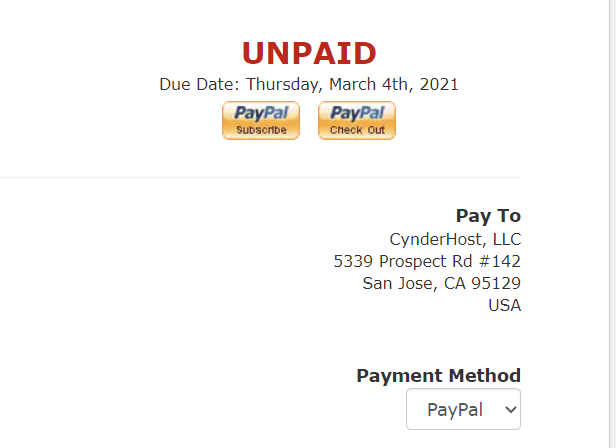Click the chevron arrow in PayPal selector
This screenshot has width=616, height=448.
tap(510, 410)
